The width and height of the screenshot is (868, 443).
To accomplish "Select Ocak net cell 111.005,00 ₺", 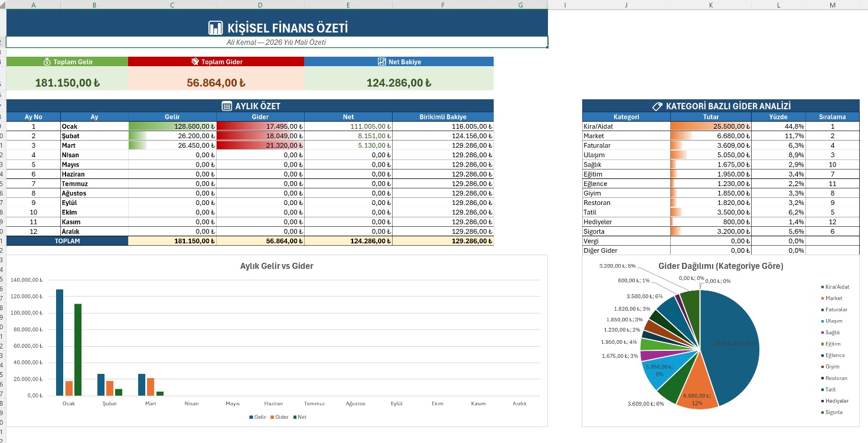I will [x=348, y=126].
